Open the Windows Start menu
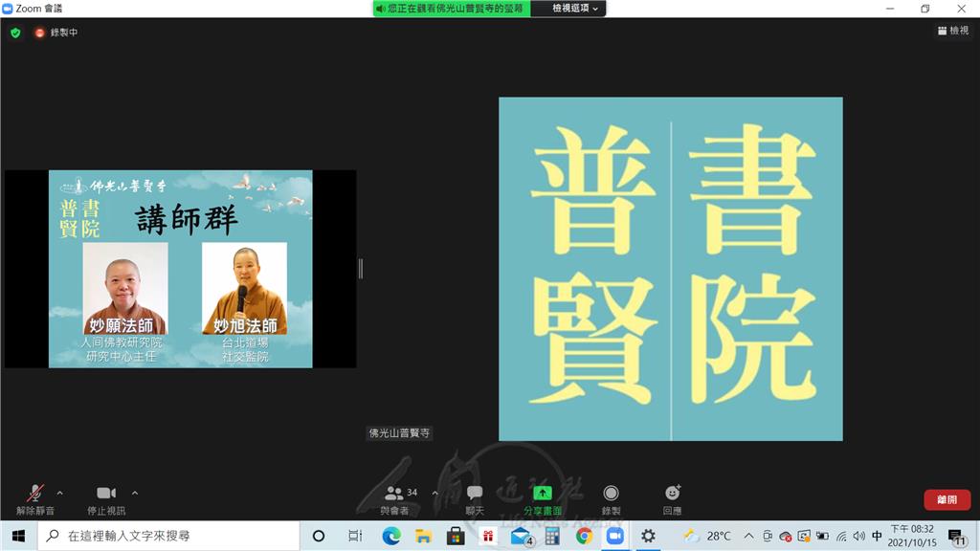The width and height of the screenshot is (980, 551). (x=19, y=536)
